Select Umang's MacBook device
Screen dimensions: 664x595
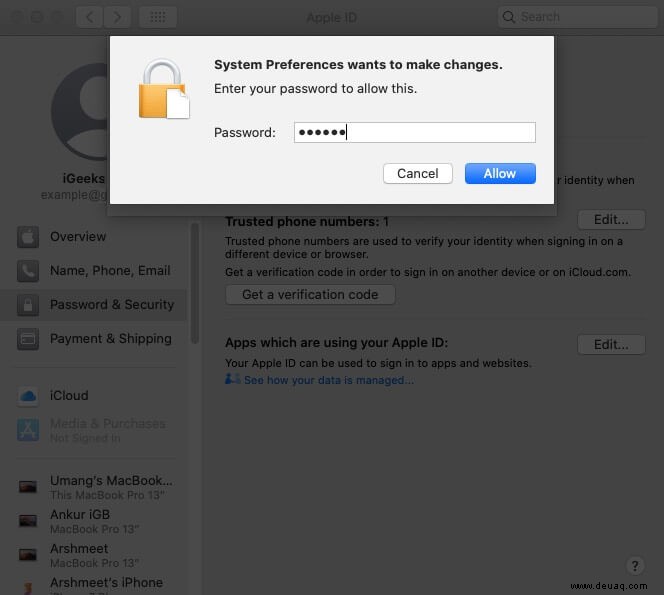93,487
